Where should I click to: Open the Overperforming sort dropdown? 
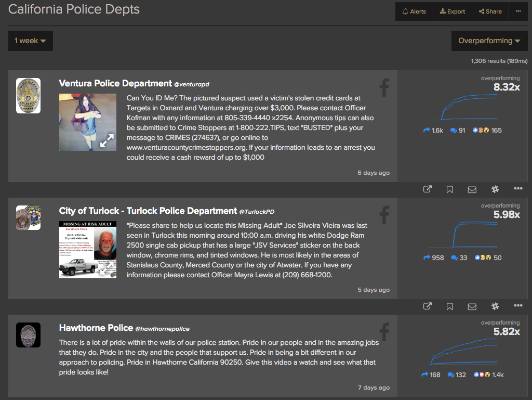point(489,41)
